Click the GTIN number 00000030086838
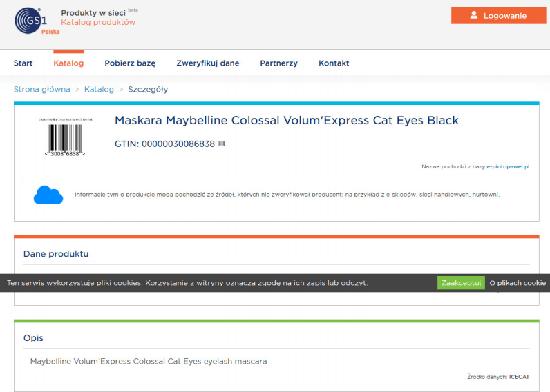This screenshot has width=550, height=392. tap(178, 144)
